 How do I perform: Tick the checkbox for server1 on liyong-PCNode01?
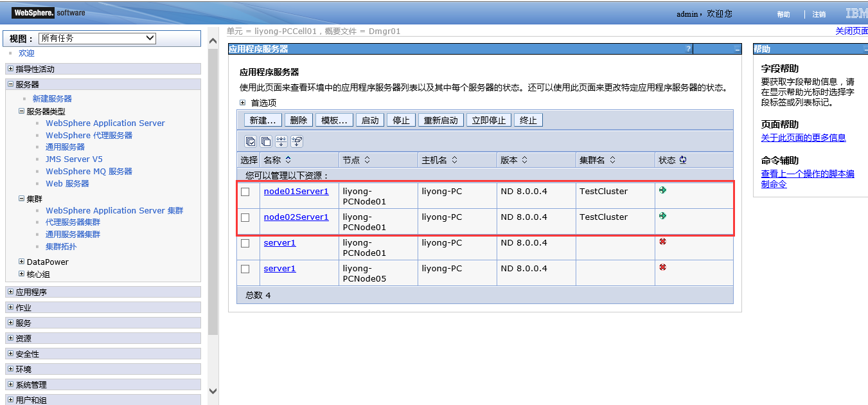click(x=245, y=243)
